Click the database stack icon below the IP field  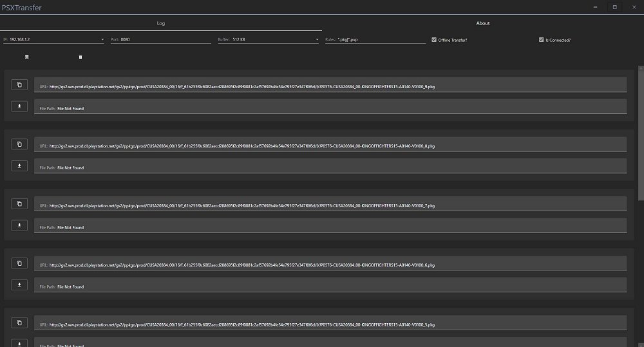[26, 57]
